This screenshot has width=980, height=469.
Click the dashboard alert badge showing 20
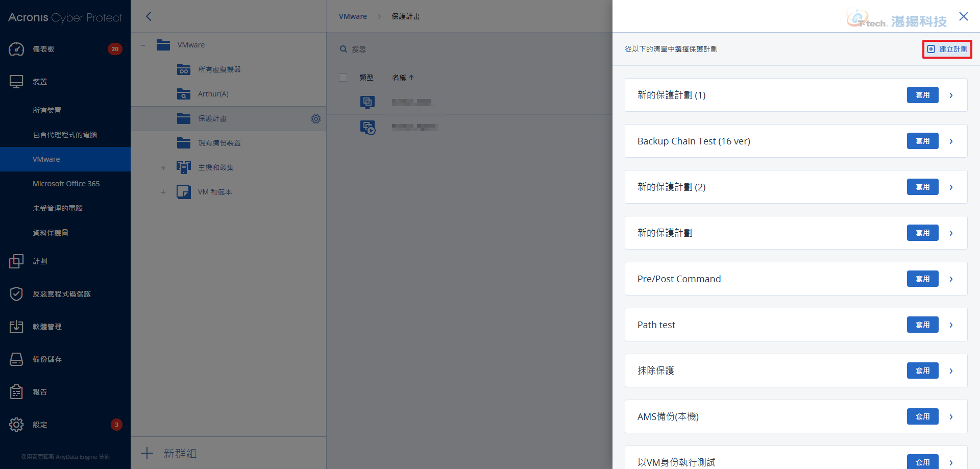(x=115, y=49)
